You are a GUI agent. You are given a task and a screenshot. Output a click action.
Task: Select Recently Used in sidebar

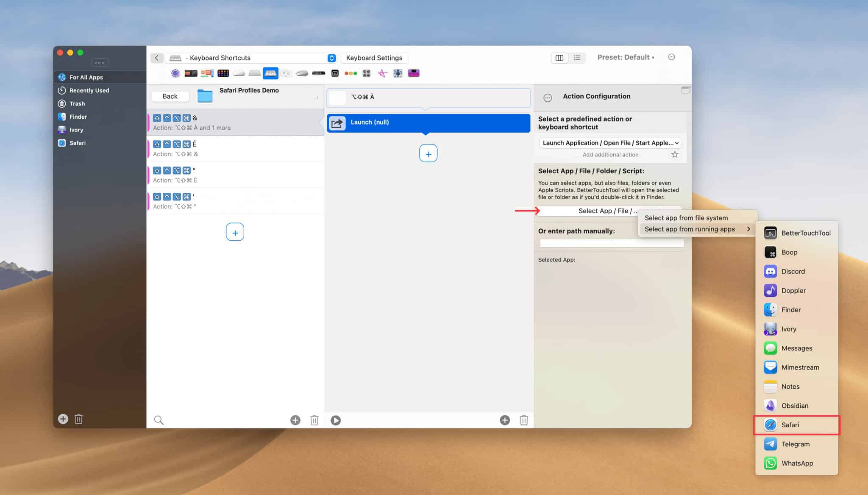tap(100, 90)
